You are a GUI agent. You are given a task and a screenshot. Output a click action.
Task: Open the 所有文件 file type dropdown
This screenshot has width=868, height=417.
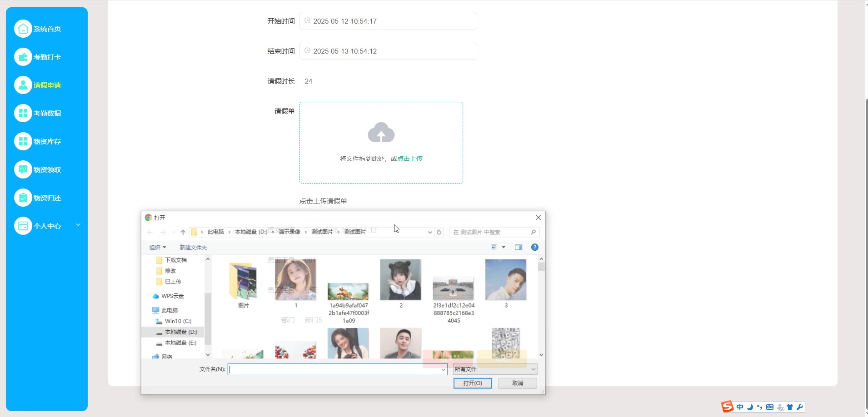(x=495, y=369)
